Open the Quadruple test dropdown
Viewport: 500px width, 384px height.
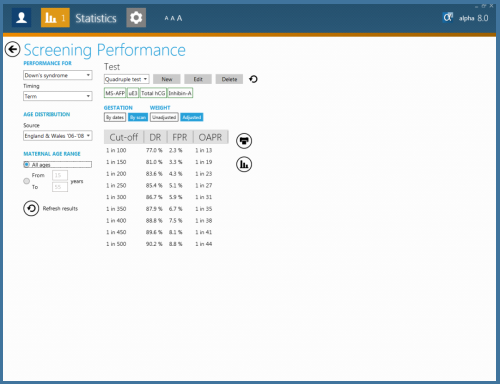126,79
